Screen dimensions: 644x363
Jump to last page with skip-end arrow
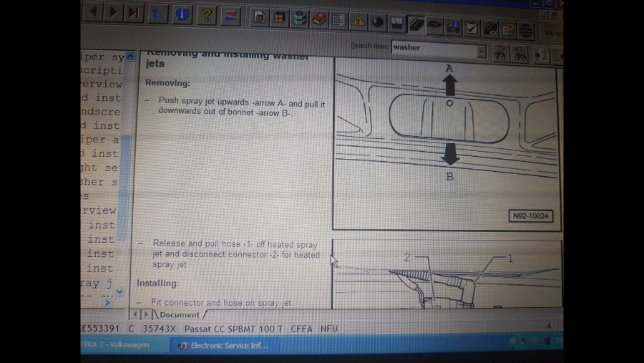(x=133, y=12)
